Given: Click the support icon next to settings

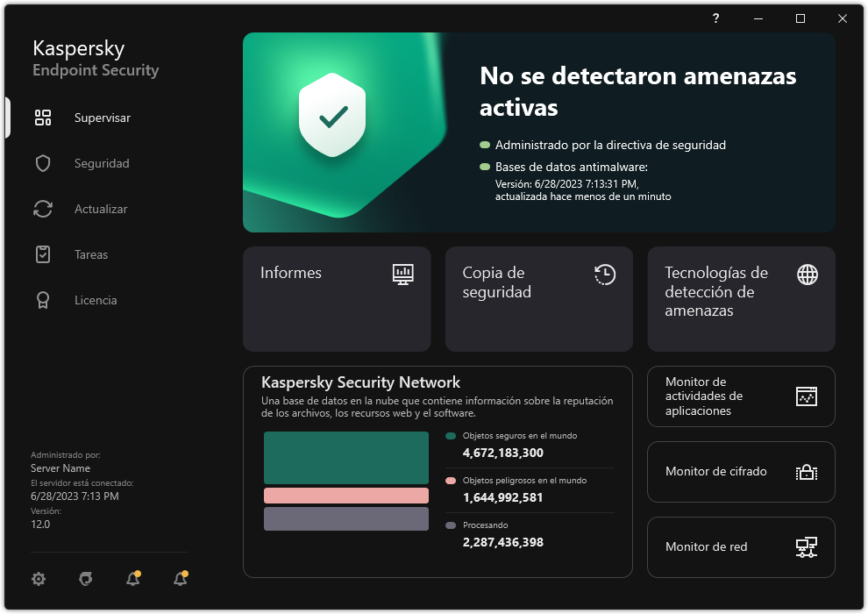Looking at the screenshot, I should 85,579.
